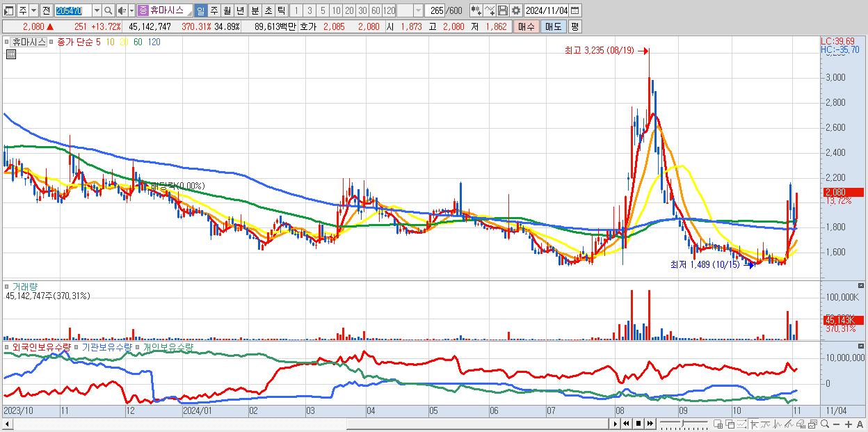868x432 pixels.
Task: Select the 5 interval button
Action: click(x=322, y=10)
